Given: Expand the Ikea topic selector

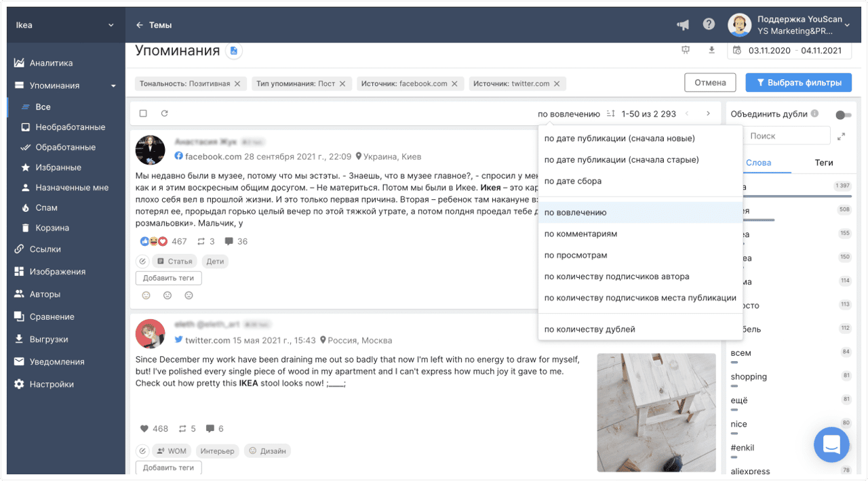Looking at the screenshot, I should pyautogui.click(x=66, y=25).
